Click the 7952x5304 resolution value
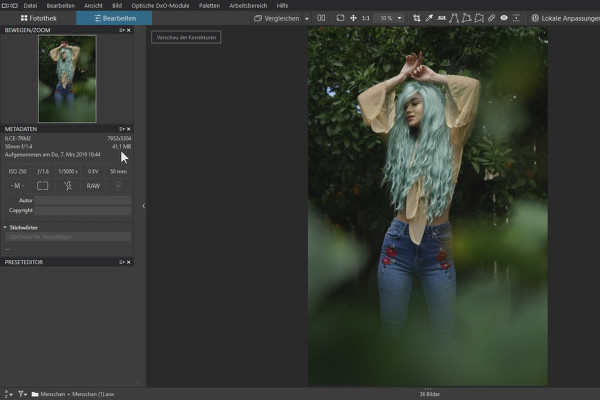This screenshot has height=400, width=600. 119,139
